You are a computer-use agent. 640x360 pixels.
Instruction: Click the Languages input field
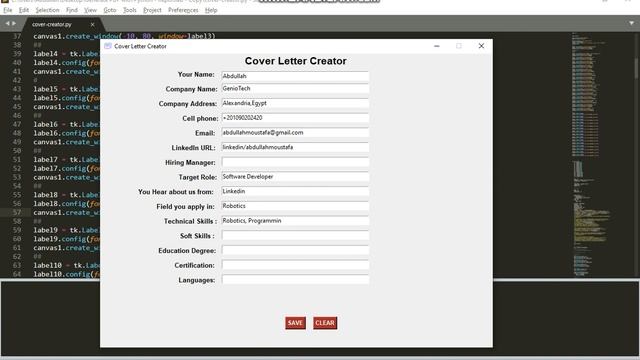click(295, 280)
